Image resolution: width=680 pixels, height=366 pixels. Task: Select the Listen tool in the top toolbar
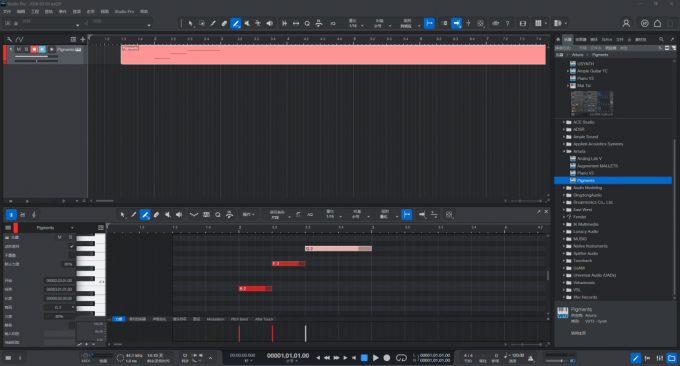269,23
